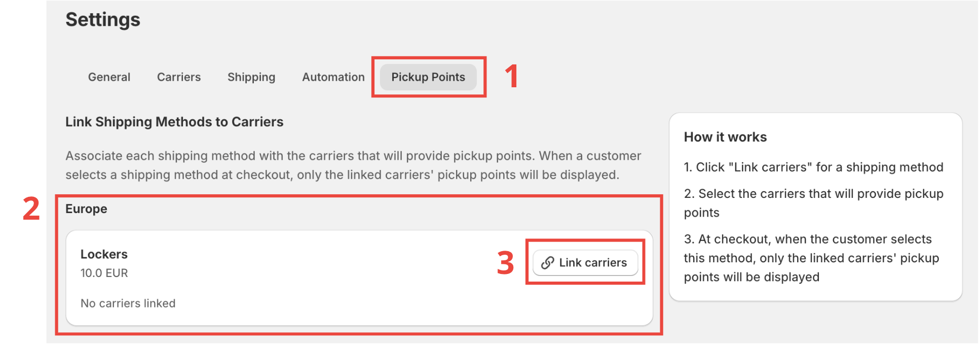980x345 pixels.
Task: Click the Europe zone header
Action: tap(86, 209)
